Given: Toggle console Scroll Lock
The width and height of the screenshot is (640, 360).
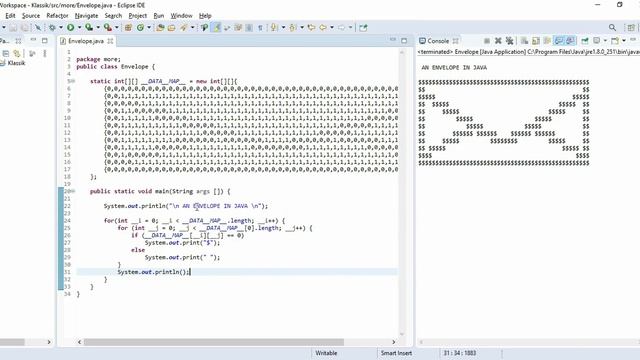Looking at the screenshot, I should 536,41.
